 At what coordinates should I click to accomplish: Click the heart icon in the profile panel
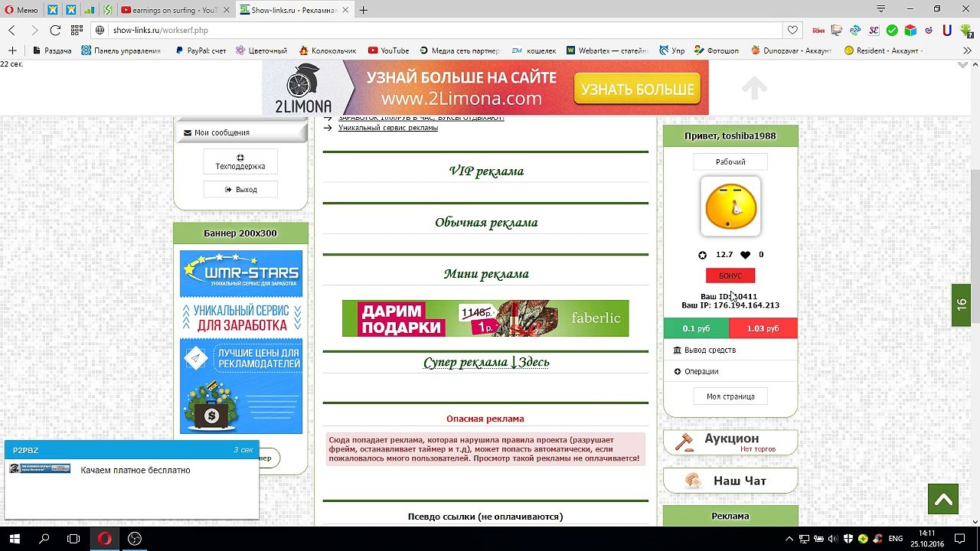746,255
